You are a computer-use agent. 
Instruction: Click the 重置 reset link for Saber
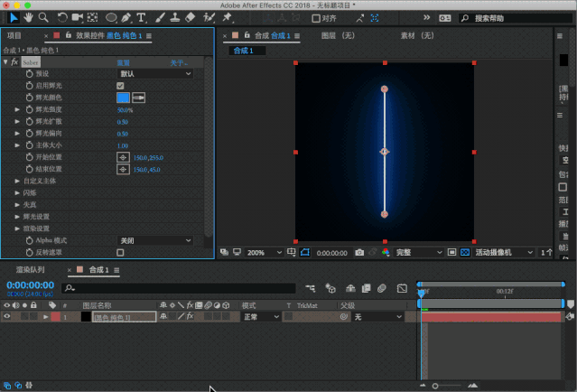pyautogui.click(x=123, y=61)
